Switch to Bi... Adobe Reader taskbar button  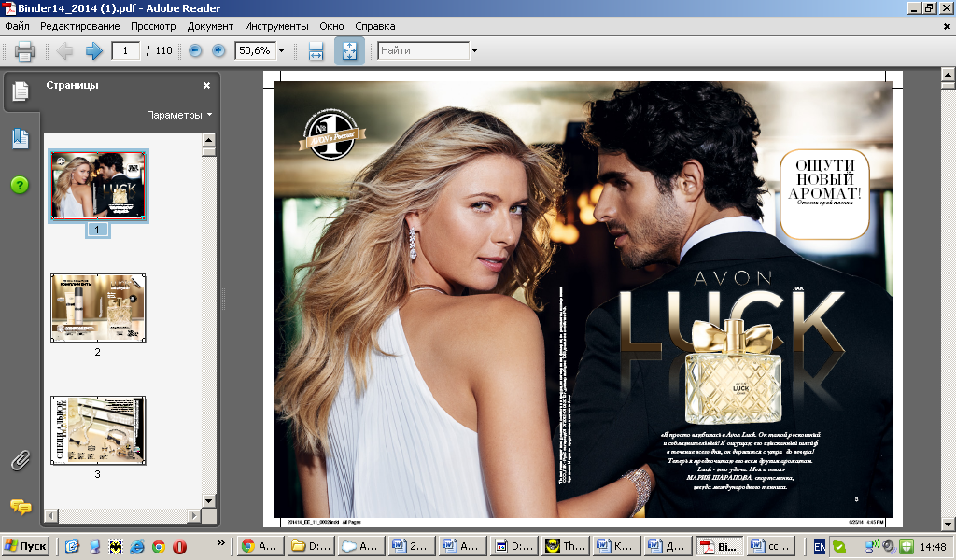(x=719, y=546)
